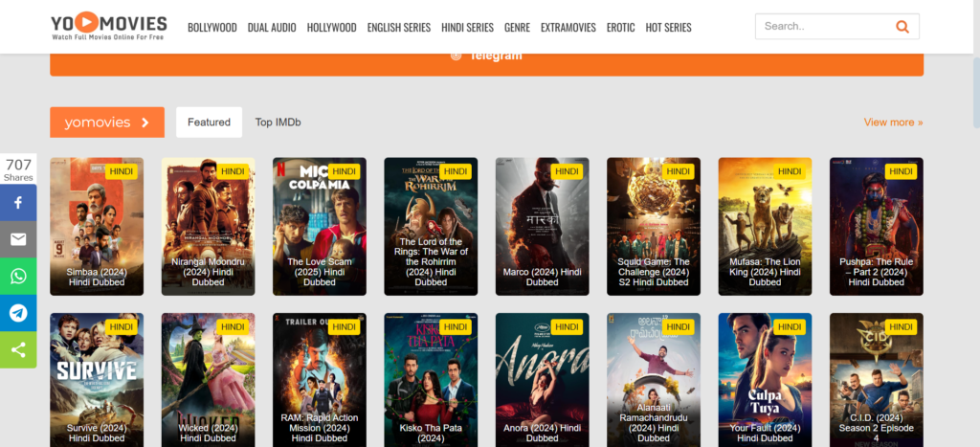Open the Bollywood menu
The image size is (980, 447).
point(212,28)
